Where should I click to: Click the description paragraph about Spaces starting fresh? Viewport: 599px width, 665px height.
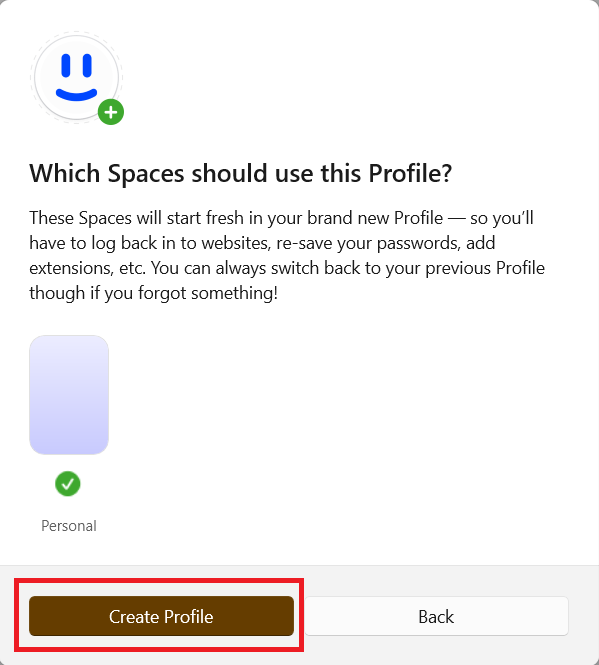click(x=287, y=255)
